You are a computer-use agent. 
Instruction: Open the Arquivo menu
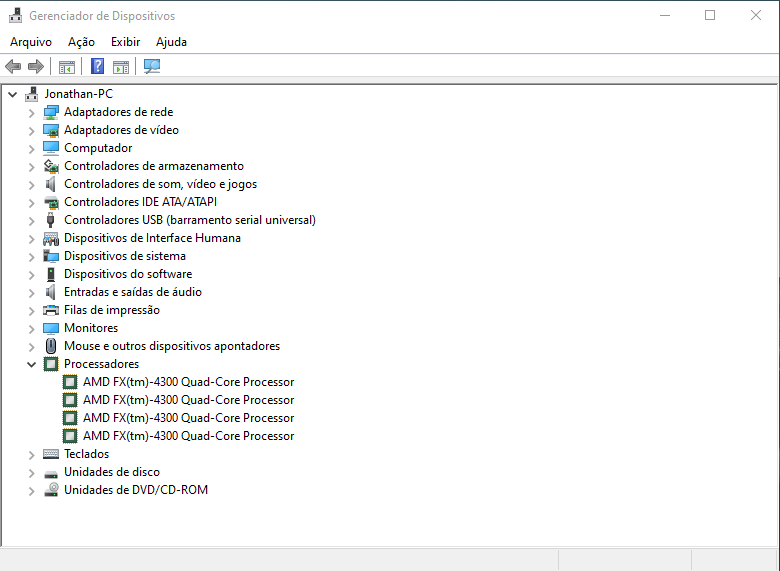(x=31, y=42)
